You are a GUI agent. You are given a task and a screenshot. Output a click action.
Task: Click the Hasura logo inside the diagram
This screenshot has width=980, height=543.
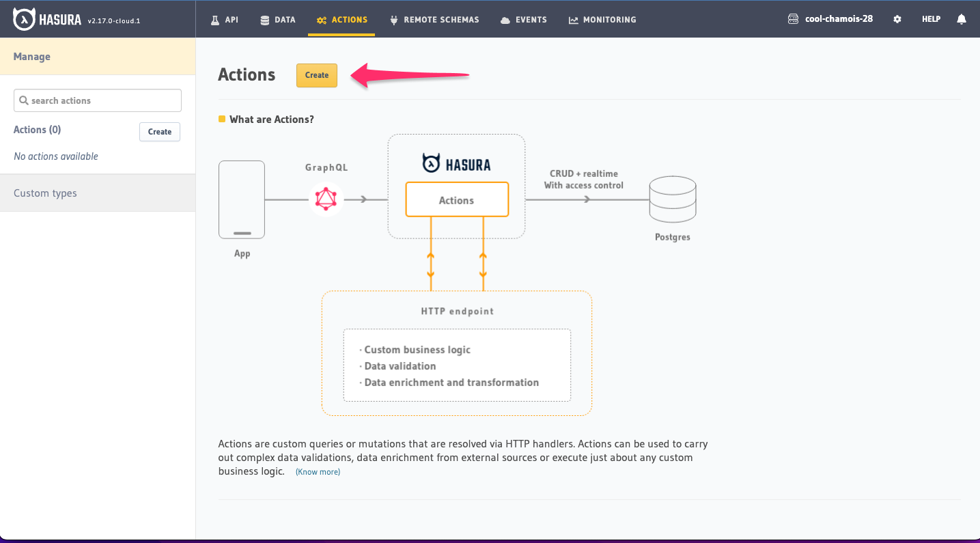pyautogui.click(x=456, y=164)
